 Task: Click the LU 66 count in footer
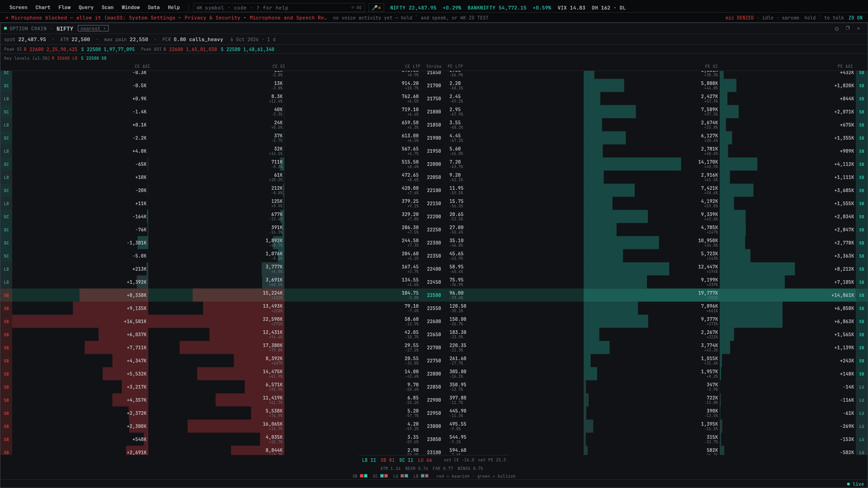pyautogui.click(x=425, y=460)
